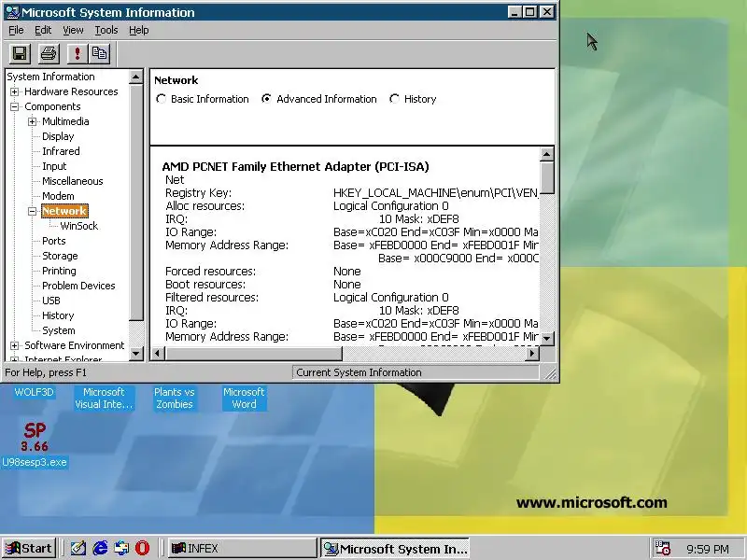This screenshot has width=747, height=560.
Task: Click the Print toolbar icon
Action: coord(49,53)
